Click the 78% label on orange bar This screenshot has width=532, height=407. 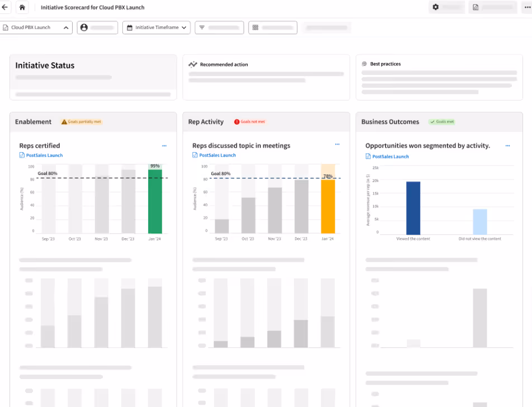[327, 176]
